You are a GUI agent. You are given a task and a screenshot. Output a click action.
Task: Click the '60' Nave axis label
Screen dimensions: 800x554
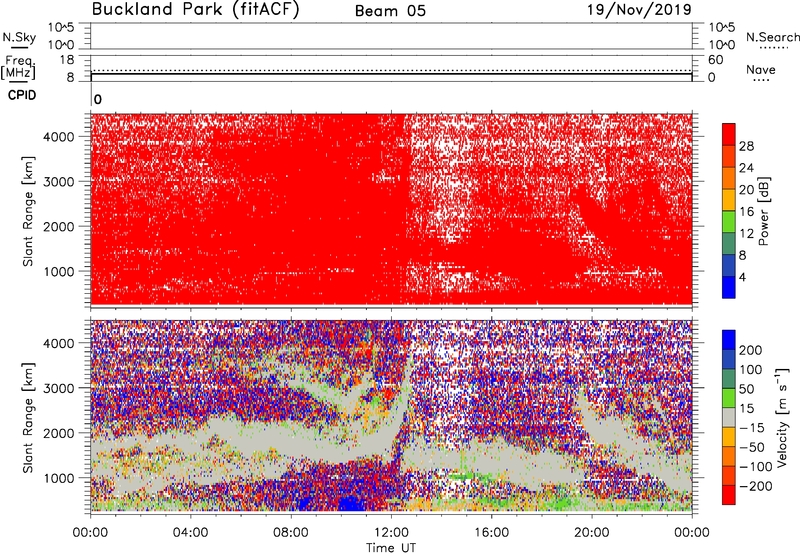coord(715,60)
